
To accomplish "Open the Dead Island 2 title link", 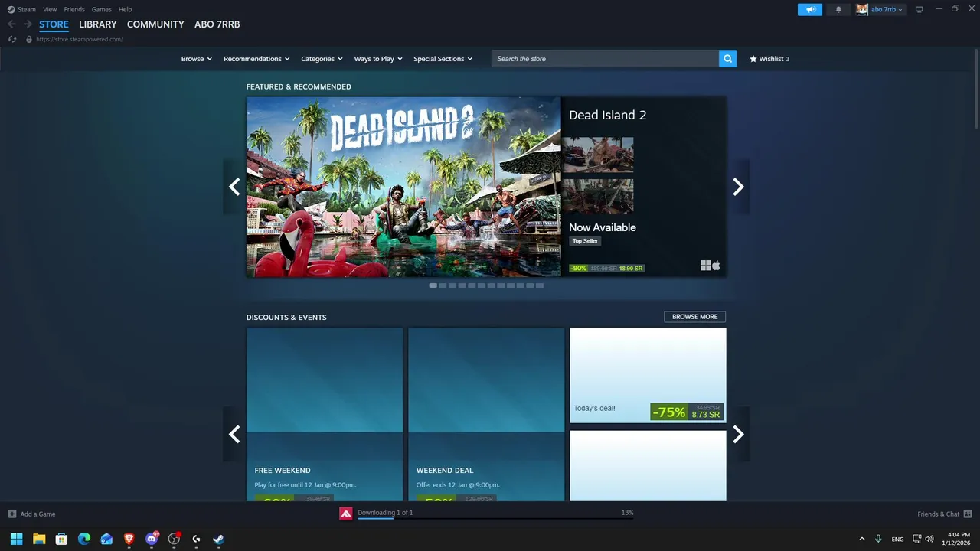I will (608, 115).
